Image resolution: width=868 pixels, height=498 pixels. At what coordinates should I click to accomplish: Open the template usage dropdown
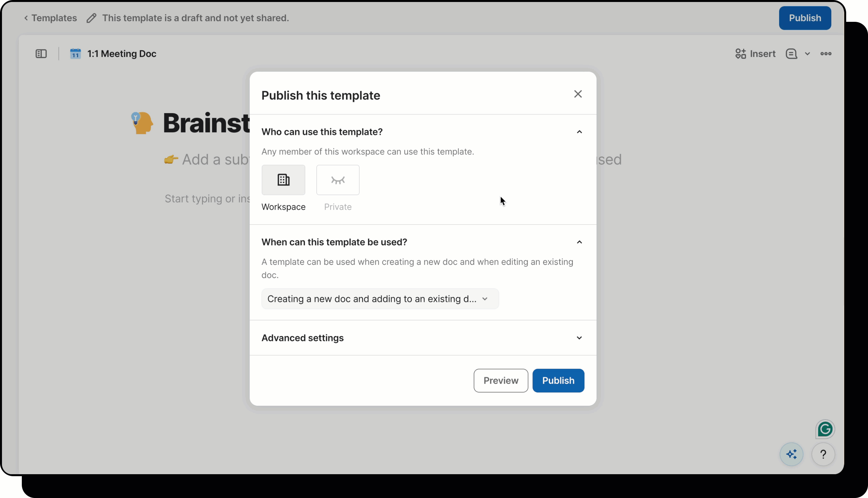380,299
